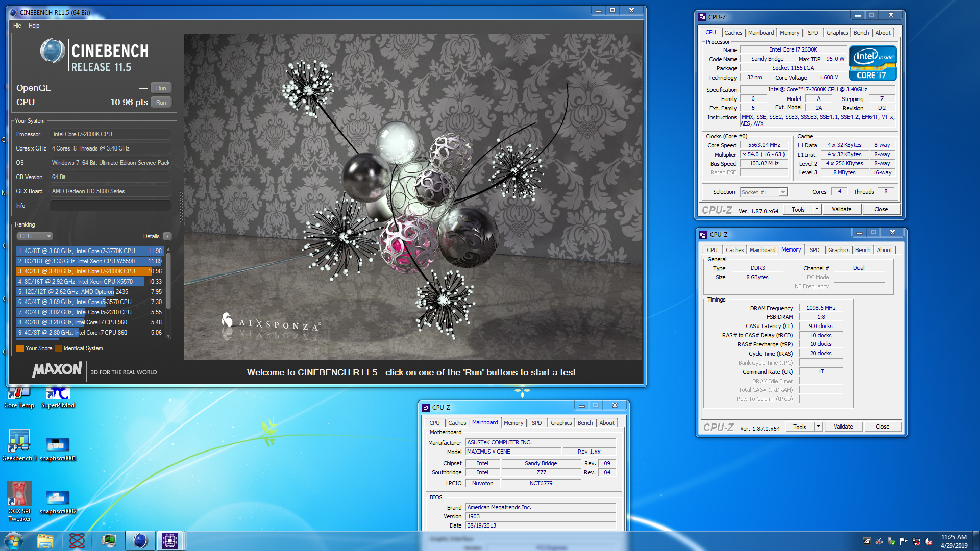Select ranking row Intel Xeon CPU W5590
The image size is (980, 551).
(x=90, y=261)
